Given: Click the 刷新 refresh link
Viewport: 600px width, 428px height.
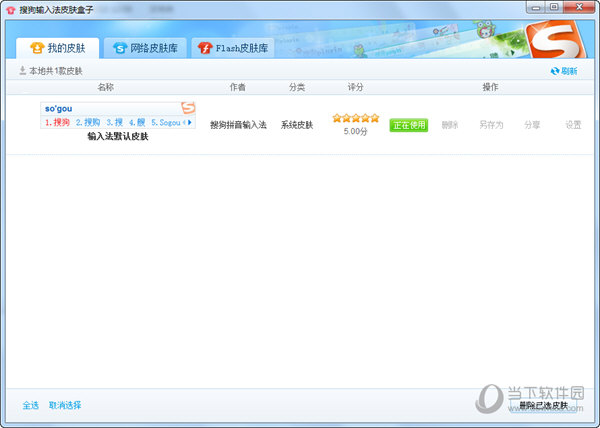Looking at the screenshot, I should click(569, 71).
